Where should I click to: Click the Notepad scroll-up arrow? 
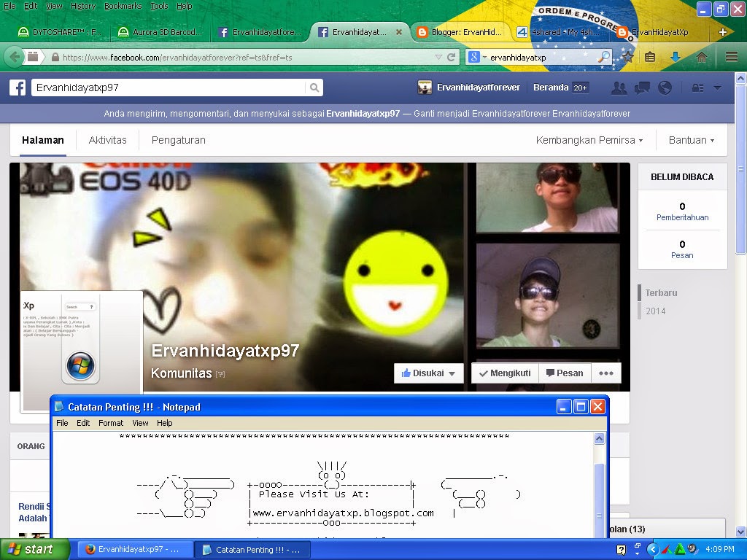(x=600, y=439)
